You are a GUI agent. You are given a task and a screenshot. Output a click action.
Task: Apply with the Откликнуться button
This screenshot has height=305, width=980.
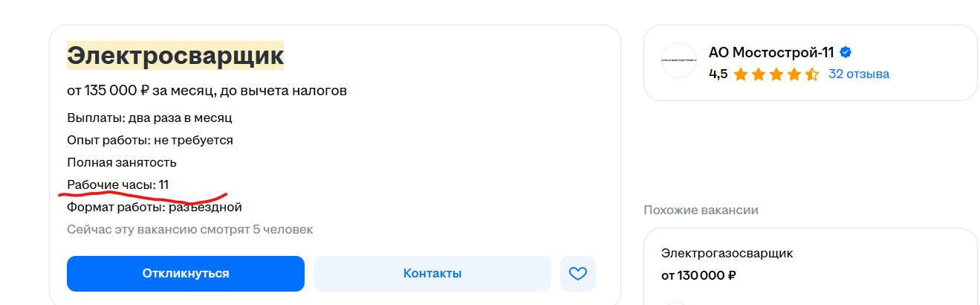coord(186,274)
